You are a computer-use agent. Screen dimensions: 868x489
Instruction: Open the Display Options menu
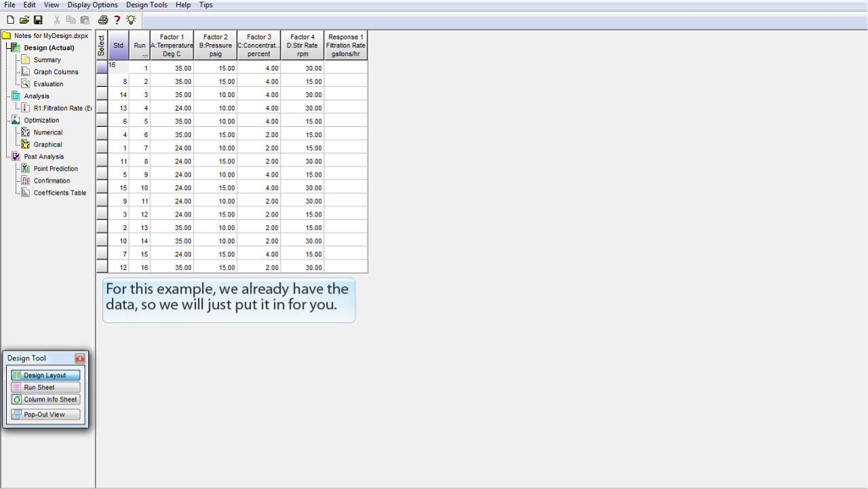(92, 5)
